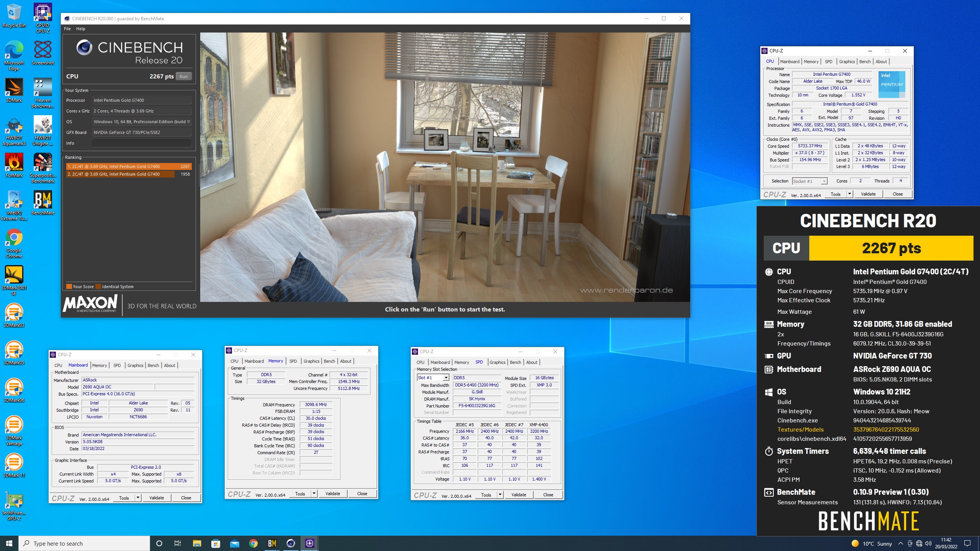Open 3DMark05 desktop icon
Image resolution: width=980 pixels, height=551 pixels.
click(x=14, y=352)
